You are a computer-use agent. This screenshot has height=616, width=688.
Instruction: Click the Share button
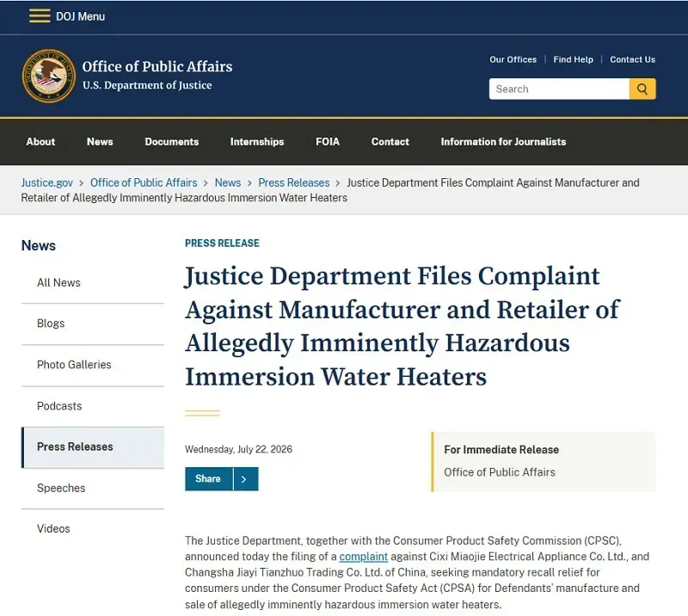click(208, 478)
